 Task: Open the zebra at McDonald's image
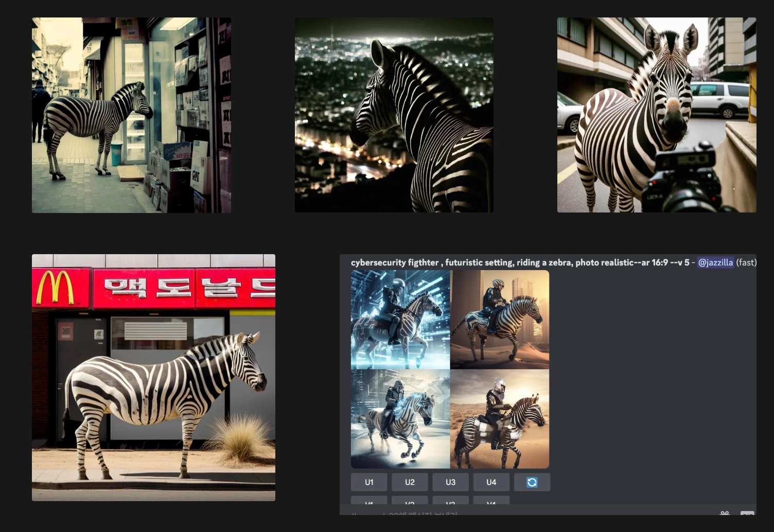[153, 378]
